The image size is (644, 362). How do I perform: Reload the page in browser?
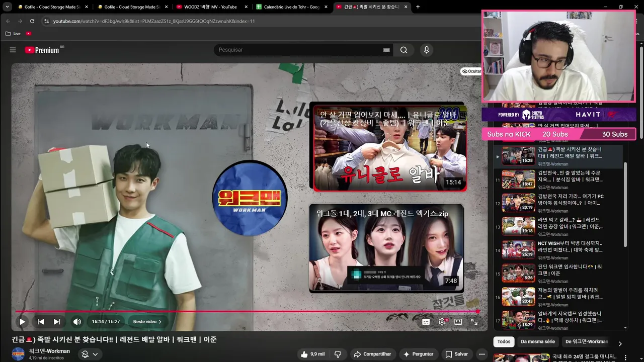coord(32,21)
